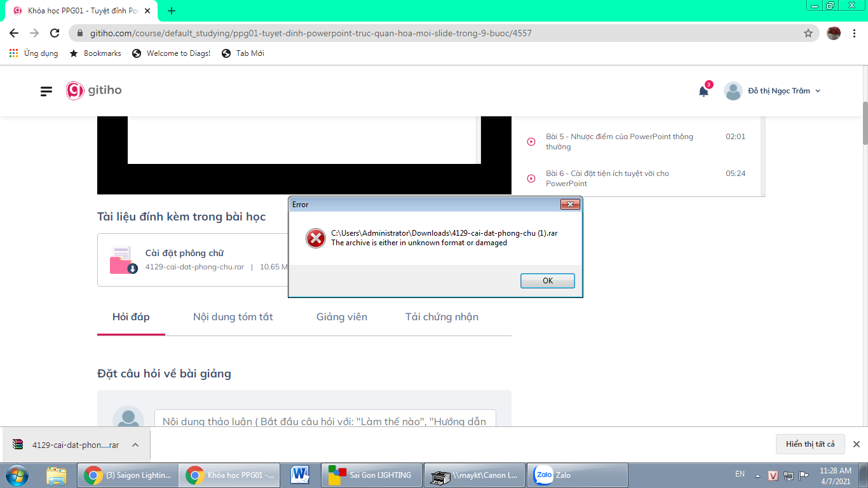Viewport: 868px width, 488px height.
Task: Switch to the Hỏi đáp tab
Action: (x=131, y=316)
